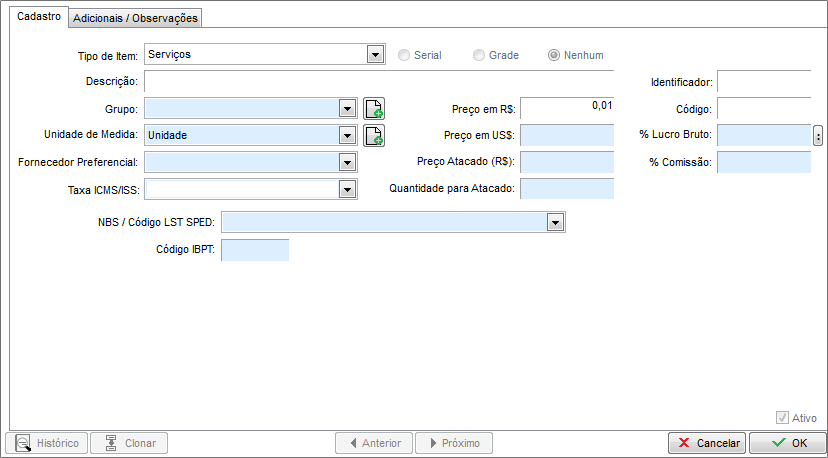This screenshot has height=458, width=828.
Task: Click the Preço em R$ field
Action: (566, 109)
